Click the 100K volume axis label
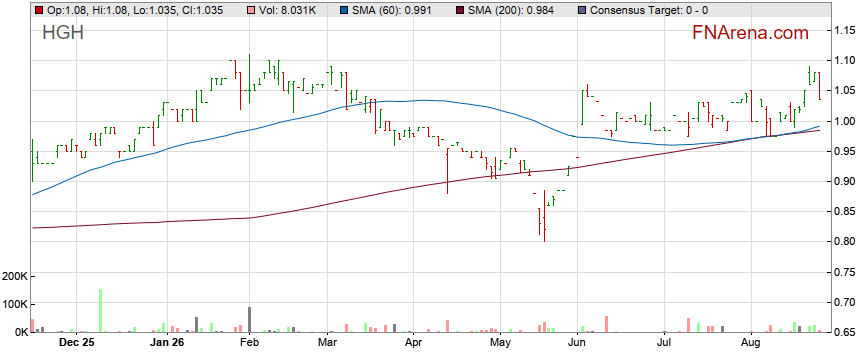859x363 pixels. click(x=15, y=304)
